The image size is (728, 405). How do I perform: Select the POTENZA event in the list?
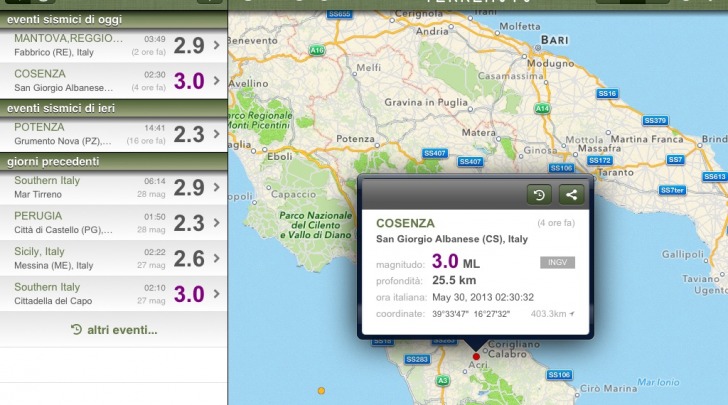[114, 134]
